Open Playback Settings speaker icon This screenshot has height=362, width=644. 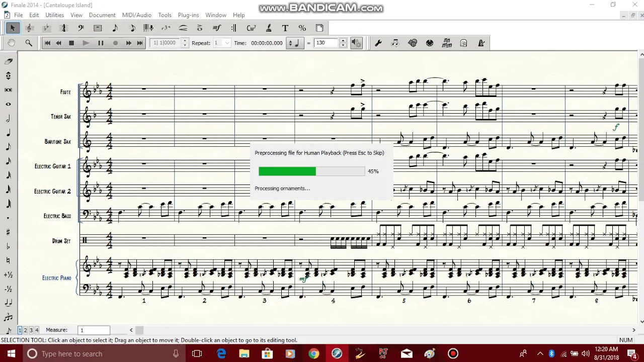coord(356,43)
